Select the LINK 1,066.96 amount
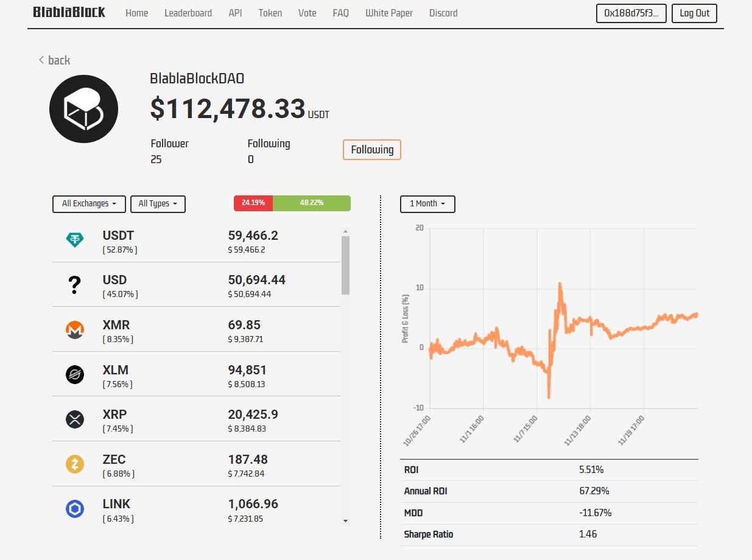 tap(253, 504)
